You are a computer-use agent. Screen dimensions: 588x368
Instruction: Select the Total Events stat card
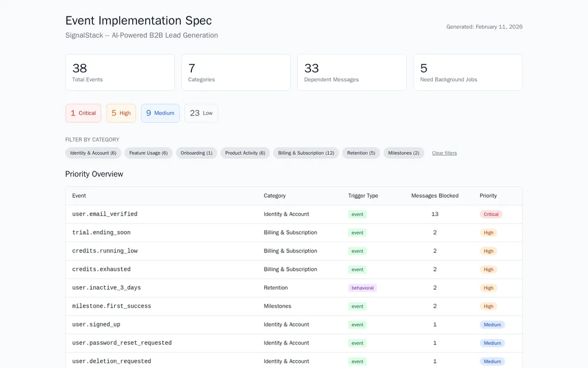click(x=120, y=72)
